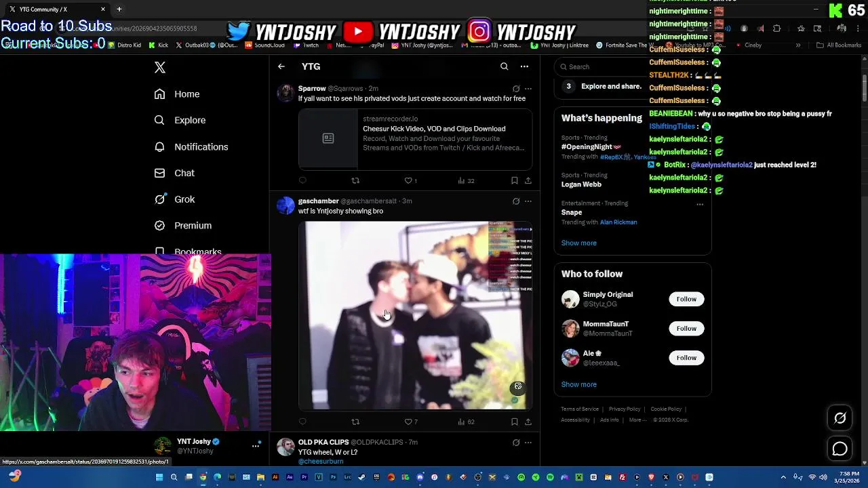Viewport: 868px width, 488px height.
Task: Open a new browser tab
Action: (119, 9)
